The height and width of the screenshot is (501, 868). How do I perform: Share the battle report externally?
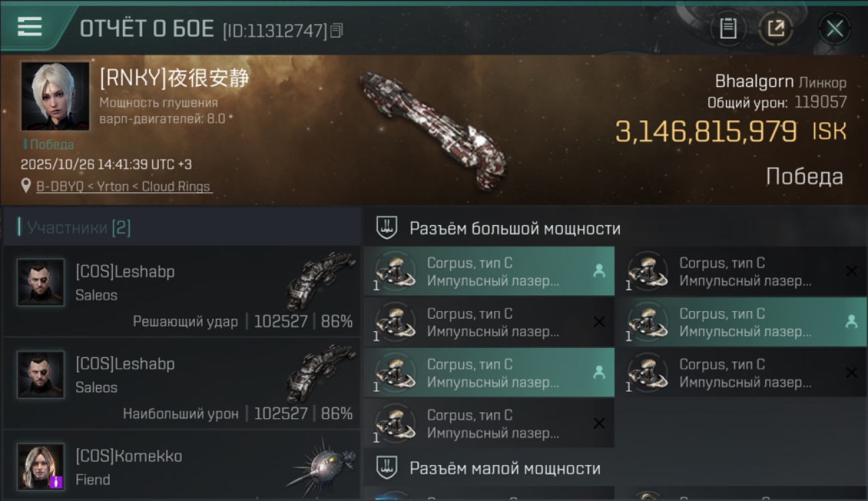(x=776, y=28)
